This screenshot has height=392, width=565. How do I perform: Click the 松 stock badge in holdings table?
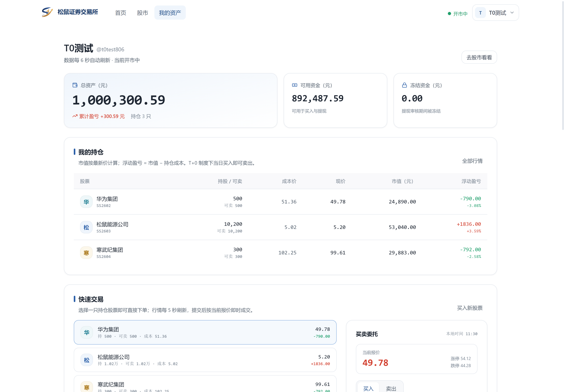pyautogui.click(x=86, y=227)
